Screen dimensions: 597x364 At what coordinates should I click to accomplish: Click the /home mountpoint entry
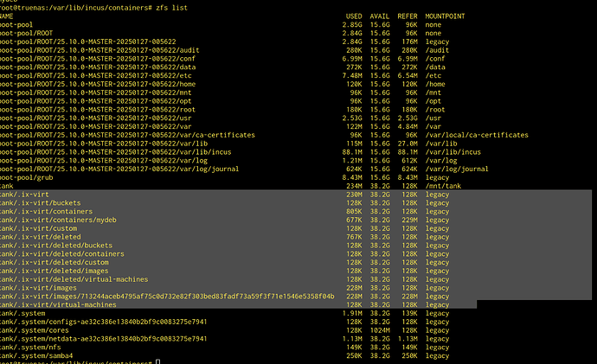435,84
